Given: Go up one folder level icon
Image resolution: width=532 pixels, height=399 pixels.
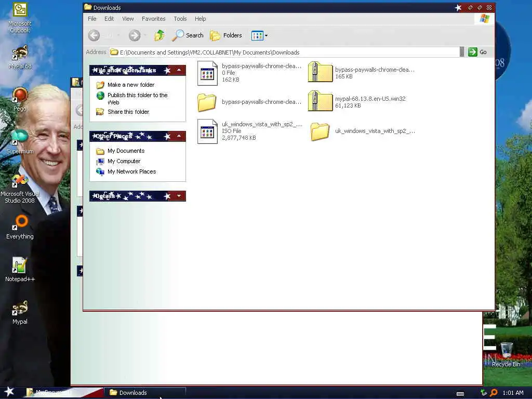Looking at the screenshot, I should pyautogui.click(x=159, y=35).
